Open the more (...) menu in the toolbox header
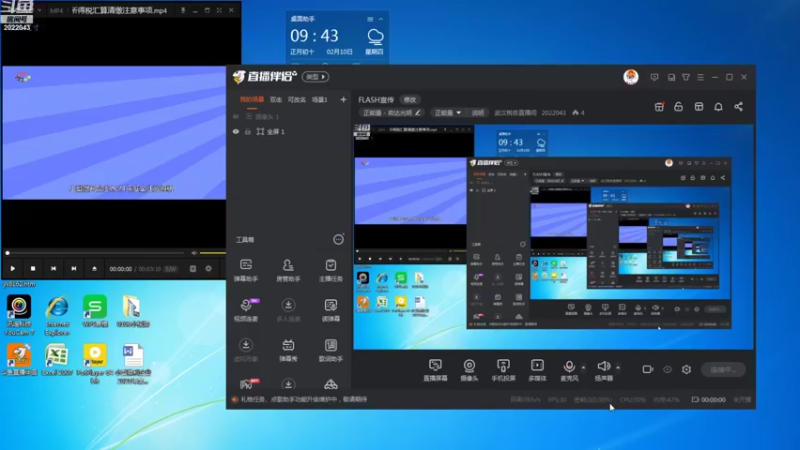The image size is (800, 450). [338, 239]
